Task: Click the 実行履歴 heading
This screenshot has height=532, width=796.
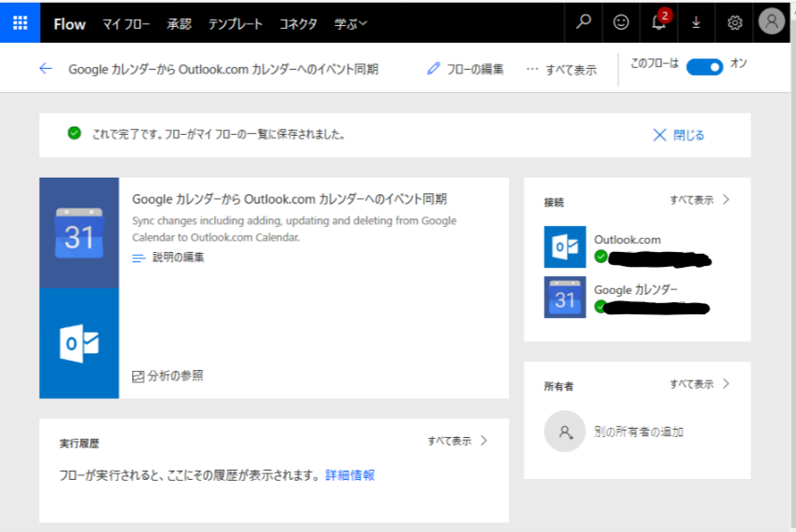Action: (x=79, y=444)
